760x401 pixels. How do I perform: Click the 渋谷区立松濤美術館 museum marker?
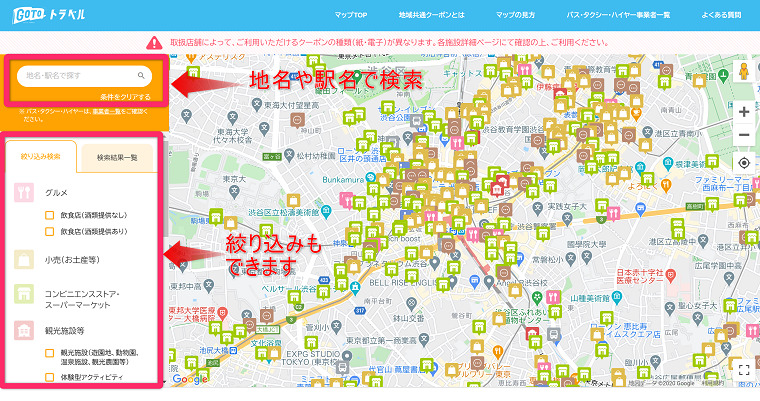tap(326, 211)
